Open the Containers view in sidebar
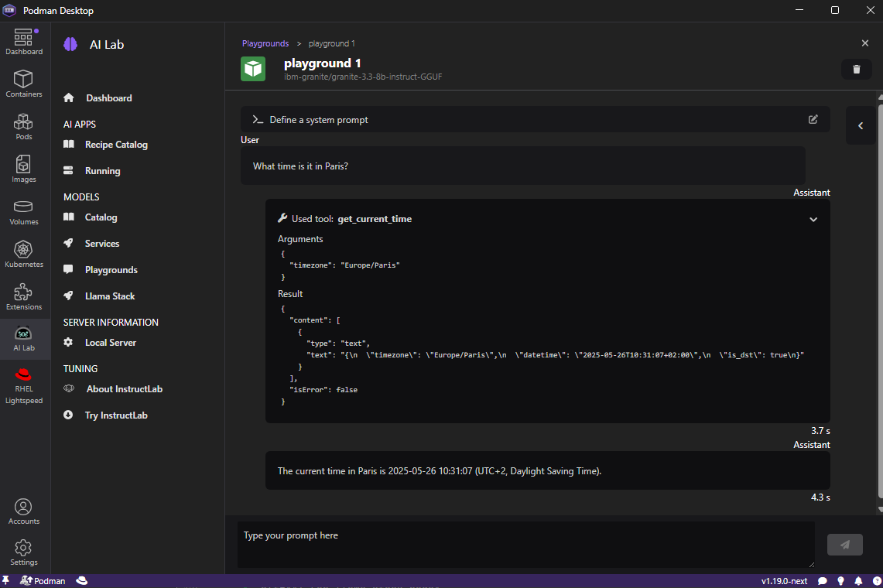 pyautogui.click(x=23, y=84)
